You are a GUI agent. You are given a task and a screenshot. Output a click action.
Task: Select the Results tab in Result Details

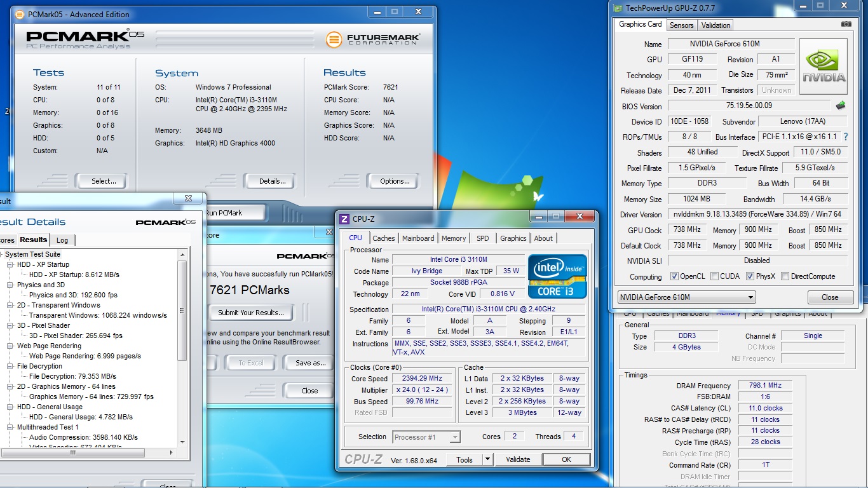tap(33, 240)
